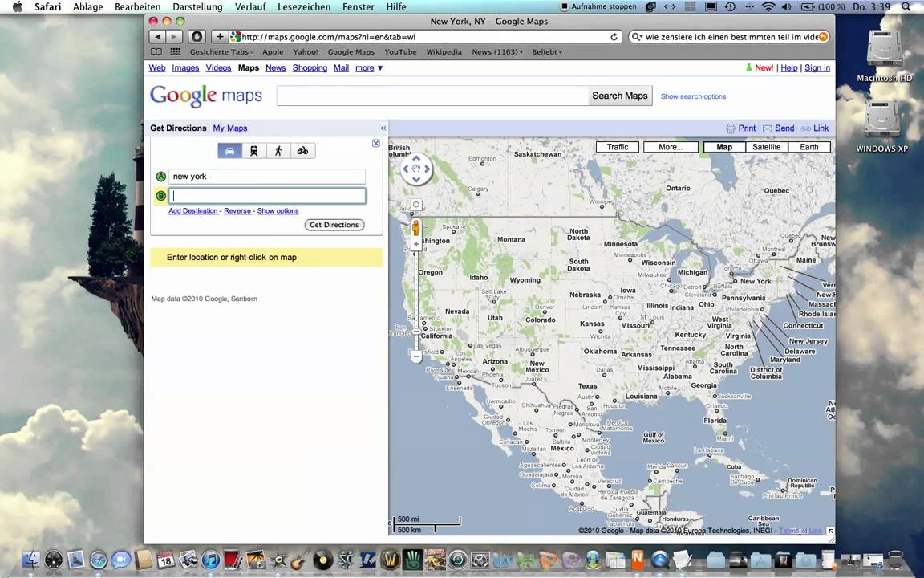This screenshot has height=578, width=924.
Task: Select bicycling directions icon
Action: (x=303, y=151)
